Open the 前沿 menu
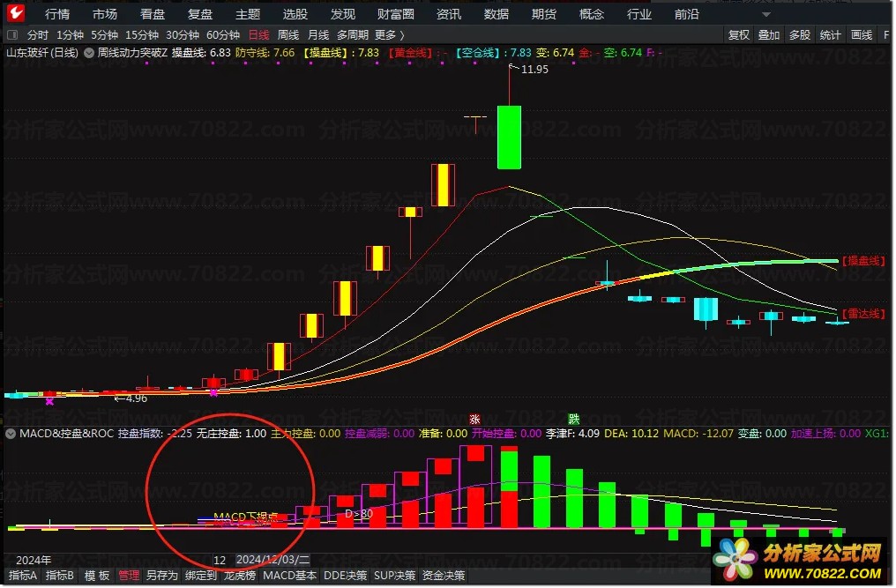 [x=687, y=14]
